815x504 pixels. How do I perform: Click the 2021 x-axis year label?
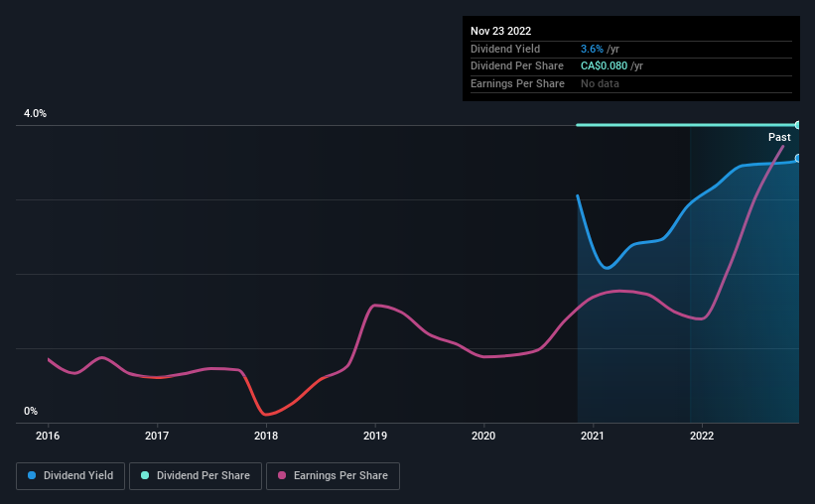point(593,436)
